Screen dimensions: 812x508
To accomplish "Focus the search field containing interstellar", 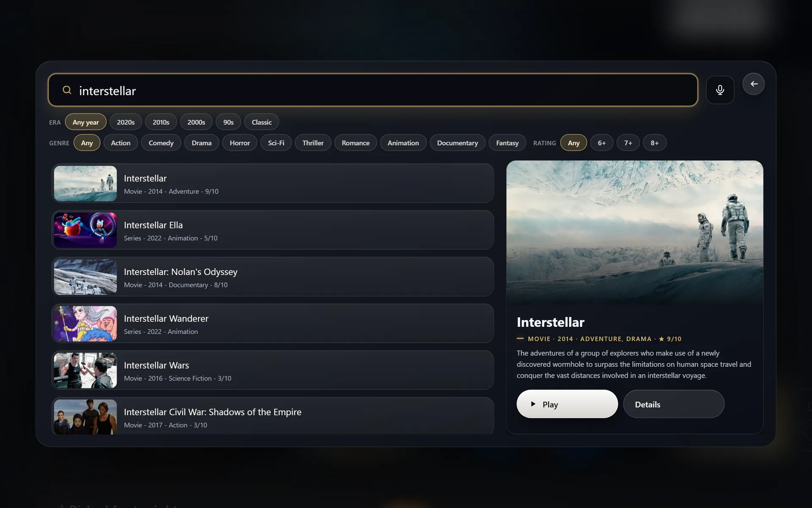I will click(x=373, y=90).
